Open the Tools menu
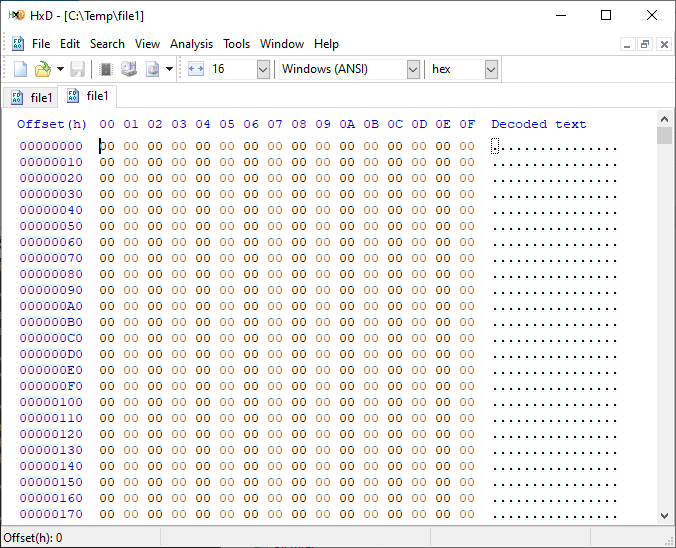 [x=236, y=44]
